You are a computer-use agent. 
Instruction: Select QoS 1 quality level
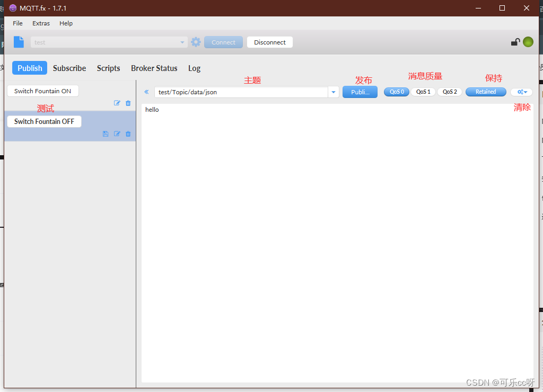(423, 92)
